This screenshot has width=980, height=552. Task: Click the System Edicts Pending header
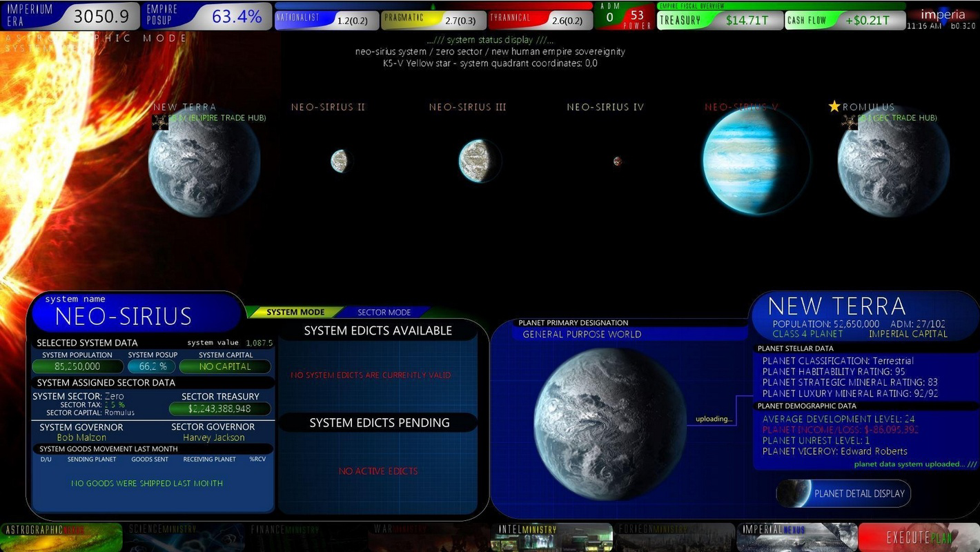pos(379,422)
